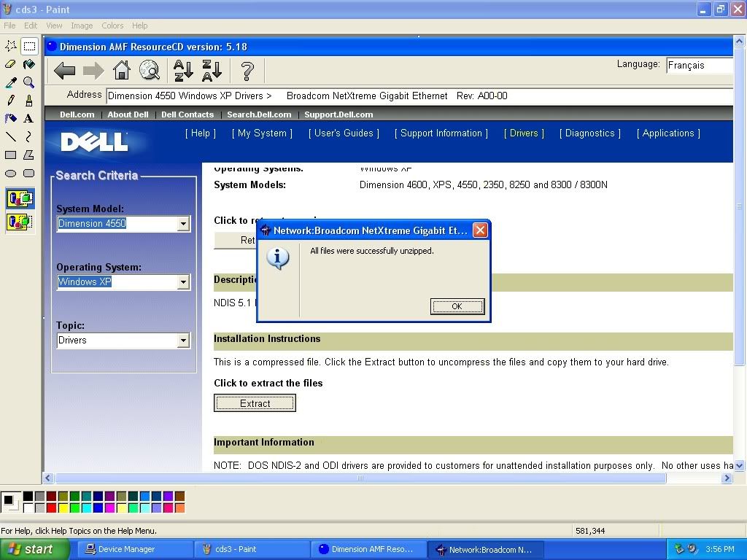Click the Dell Contacts link
Viewport: 747px width, 560px height.
click(187, 114)
